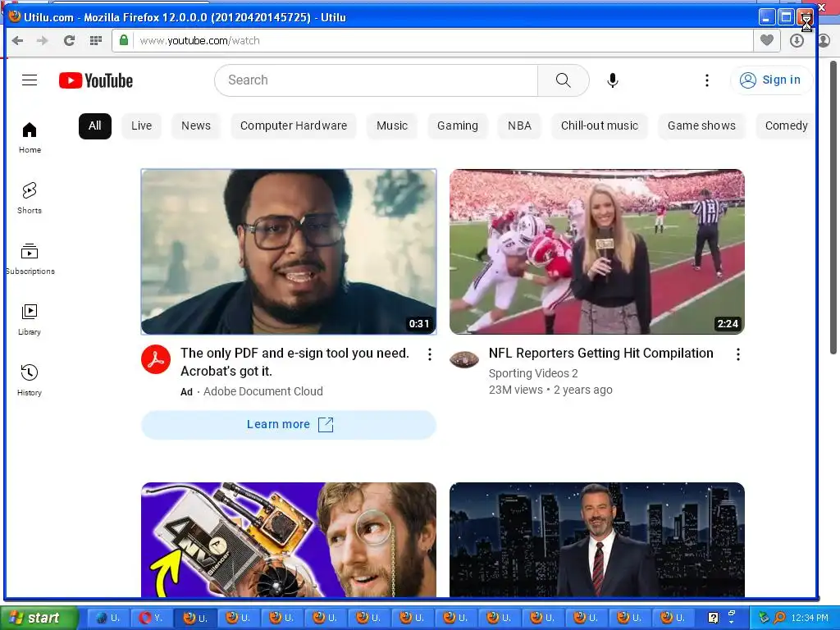Viewport: 840px width, 630px height.
Task: Click the YouTube logo
Action: [96, 80]
